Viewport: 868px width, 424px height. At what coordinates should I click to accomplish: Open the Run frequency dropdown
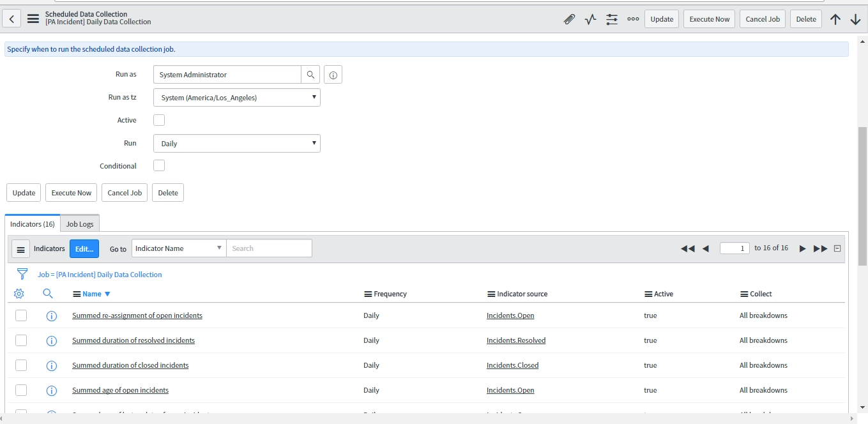pyautogui.click(x=236, y=143)
